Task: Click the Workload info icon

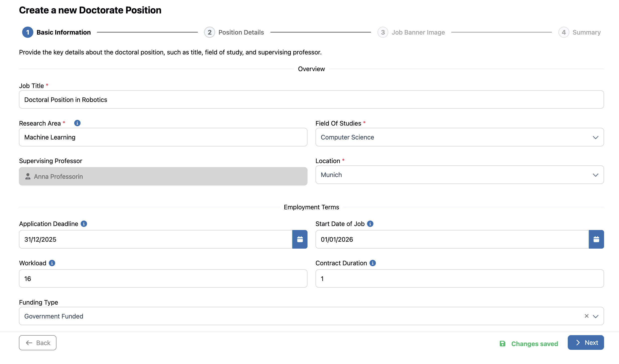Action: [52, 263]
